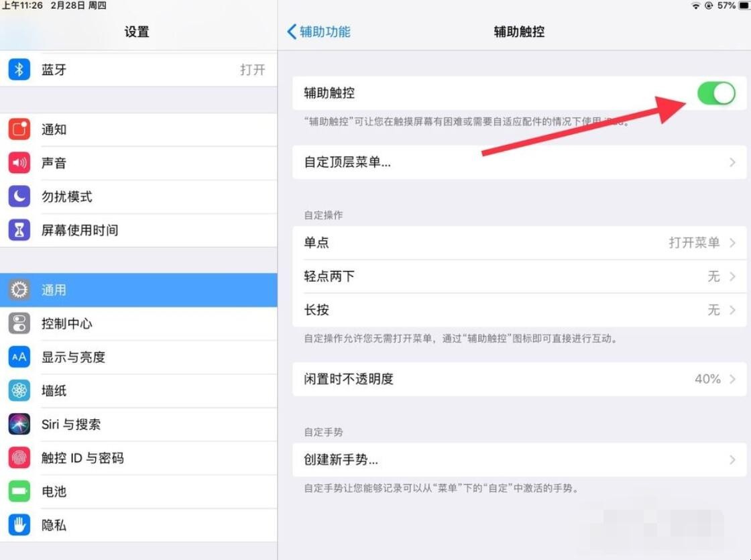The image size is (751, 560).
Task: Tap the Notifications (通知) icon
Action: [19, 129]
